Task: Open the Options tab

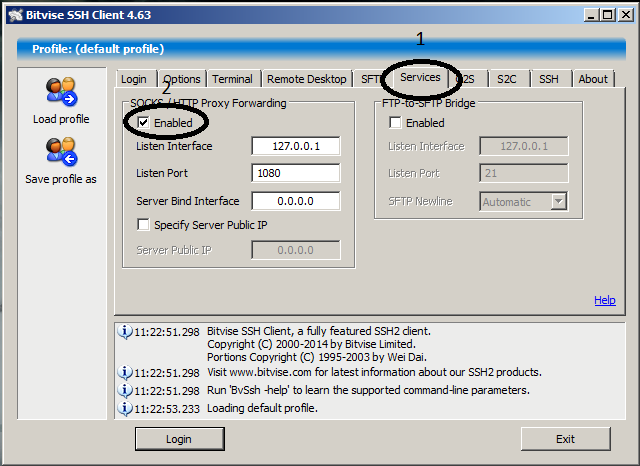Action: 182,79
